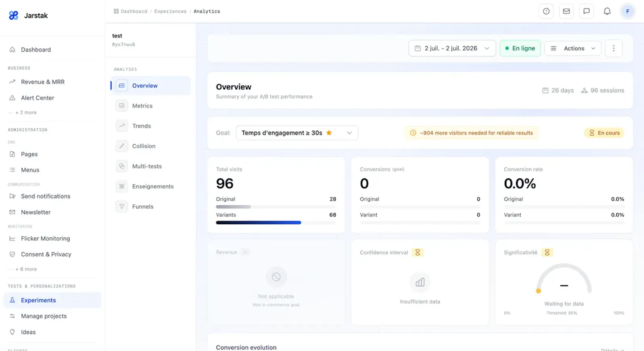The height and width of the screenshot is (351, 644).
Task: Click the Variants visits progress bar
Action: [x=276, y=223]
